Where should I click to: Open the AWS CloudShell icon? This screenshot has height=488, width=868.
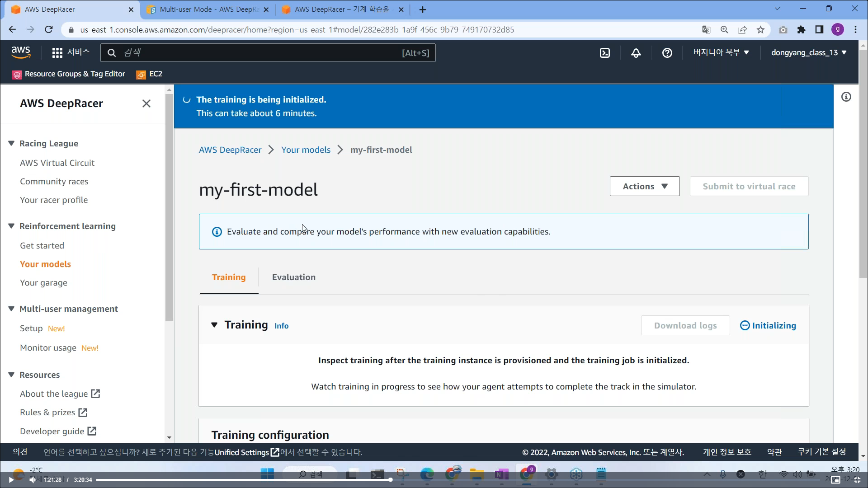[604, 53]
